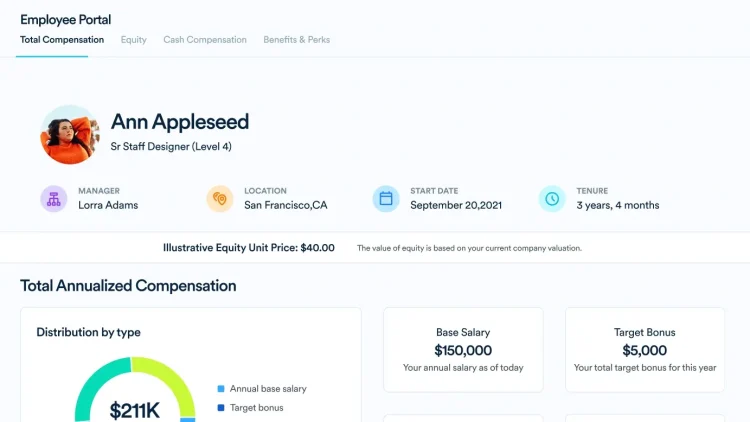This screenshot has height=422, width=750.
Task: Click the Employee Portal title
Action: coord(66,19)
